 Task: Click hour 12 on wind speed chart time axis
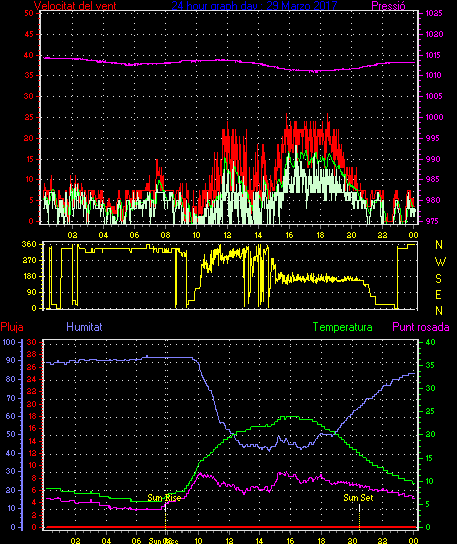pyautogui.click(x=227, y=235)
